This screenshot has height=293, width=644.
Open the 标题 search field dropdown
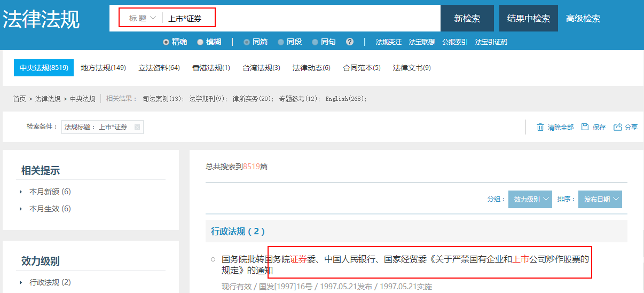pos(142,18)
